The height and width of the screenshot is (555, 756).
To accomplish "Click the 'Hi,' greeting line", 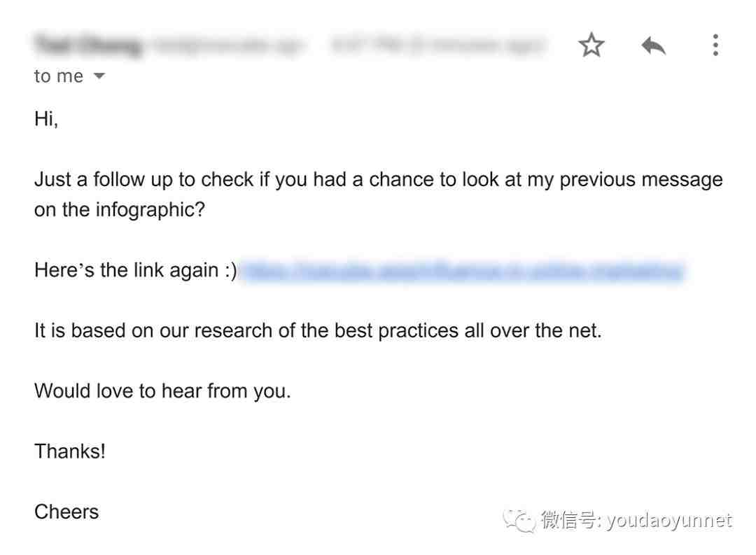I will point(45,118).
